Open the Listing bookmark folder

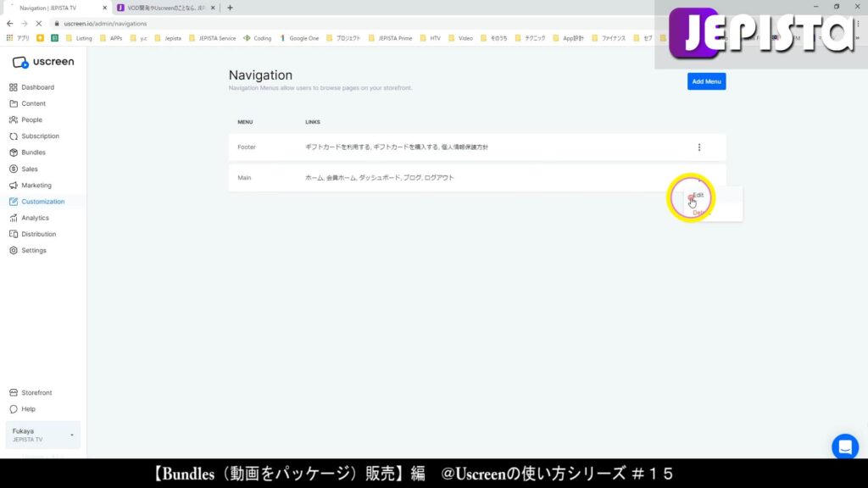point(79,38)
